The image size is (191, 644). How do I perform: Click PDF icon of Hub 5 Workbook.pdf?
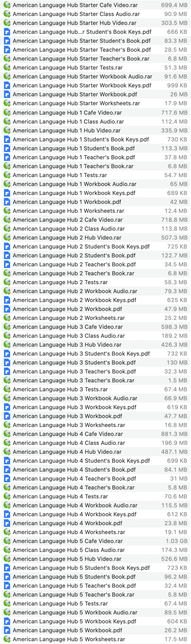pos(7,630)
